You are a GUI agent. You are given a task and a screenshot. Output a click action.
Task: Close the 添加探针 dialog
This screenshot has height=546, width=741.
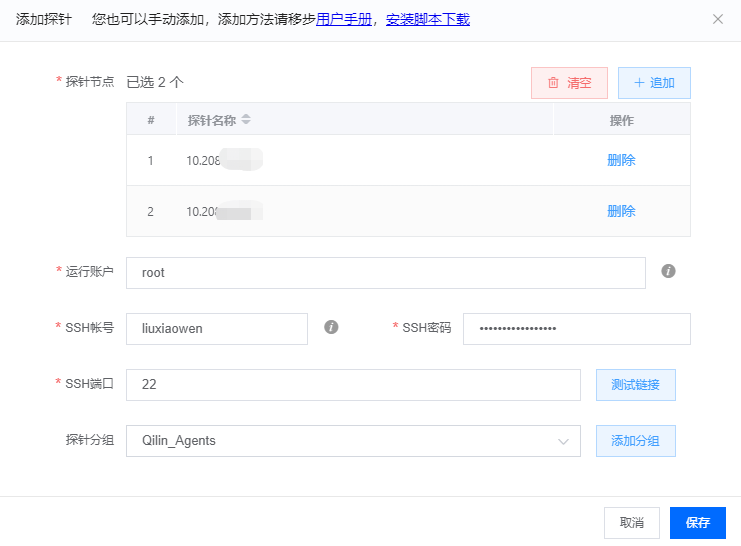point(717,19)
